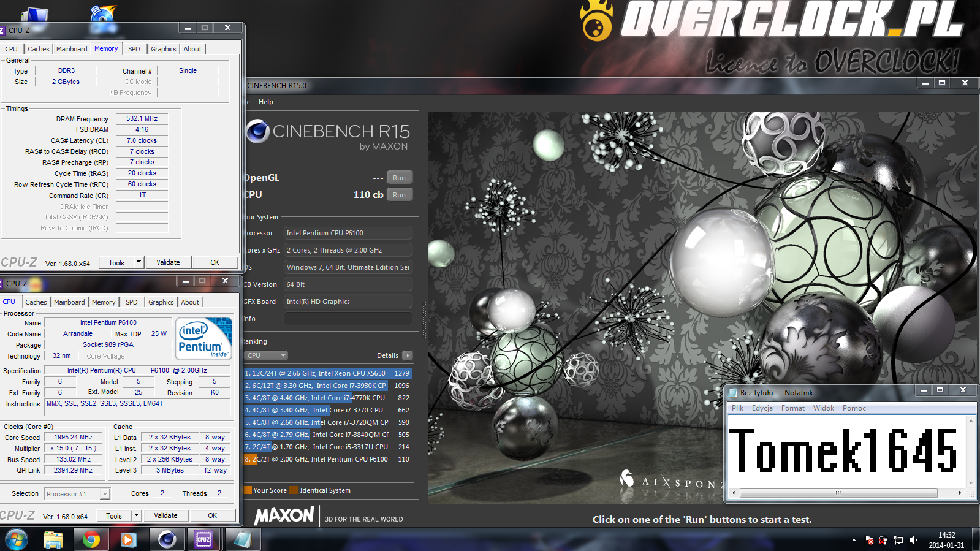The image size is (980, 551).
Task: Open Windows Explorer from the taskbar
Action: point(53,539)
